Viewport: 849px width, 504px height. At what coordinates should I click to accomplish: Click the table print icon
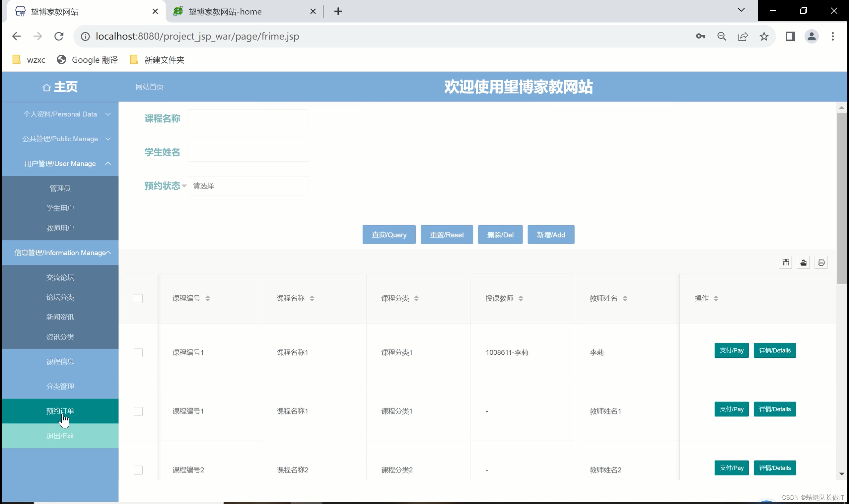[821, 262]
